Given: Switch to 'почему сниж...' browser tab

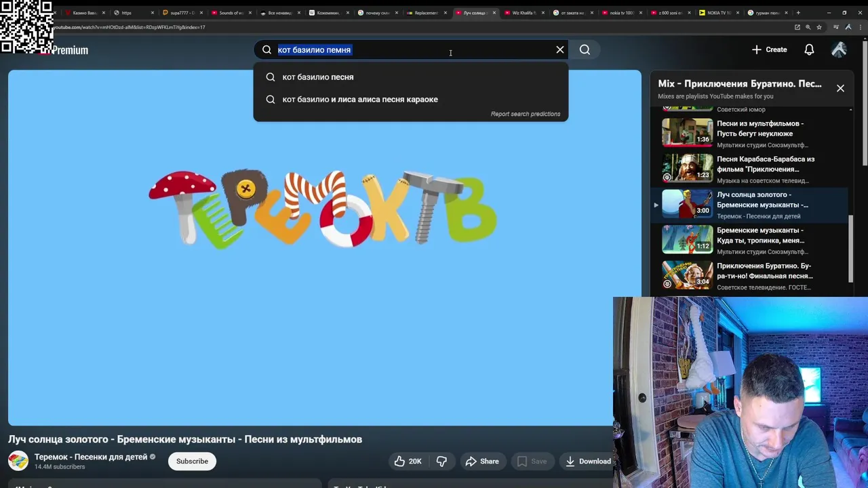Looking at the screenshot, I should (x=378, y=13).
